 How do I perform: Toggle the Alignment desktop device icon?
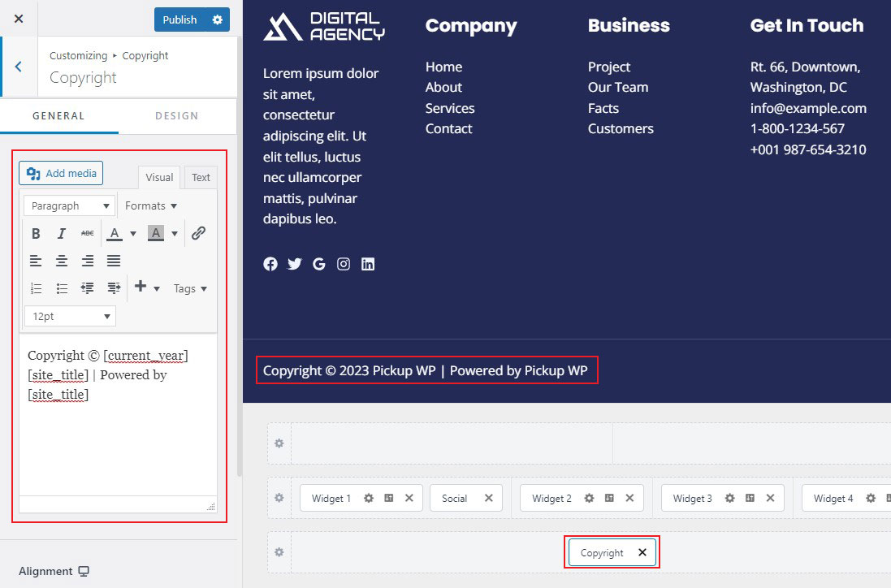tap(84, 572)
